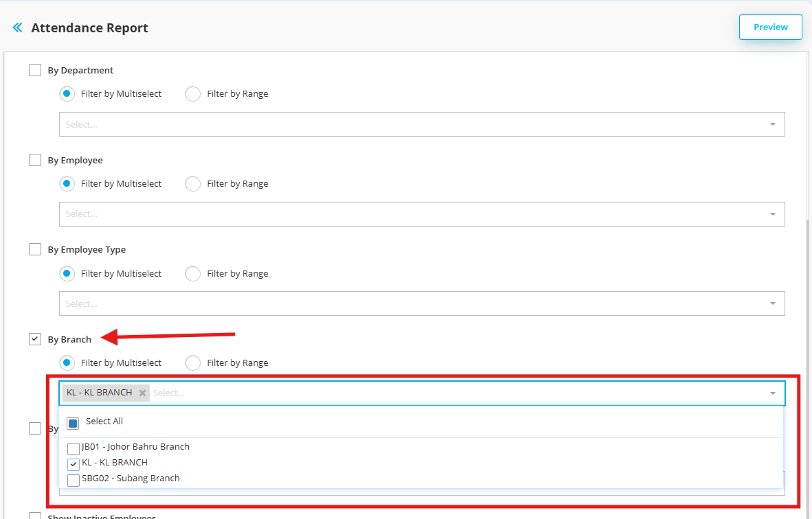Select Filter by Multiselect under By Employee
Viewport: 812px width, 519px height.
click(67, 184)
